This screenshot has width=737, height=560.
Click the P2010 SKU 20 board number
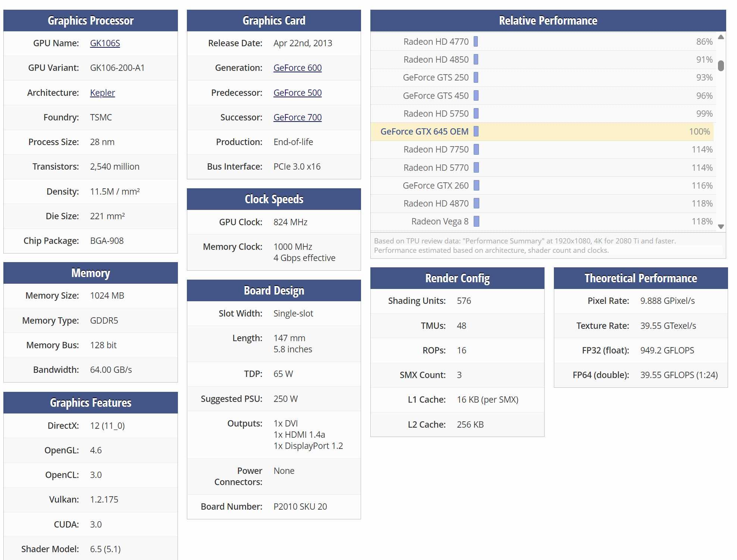pyautogui.click(x=300, y=507)
